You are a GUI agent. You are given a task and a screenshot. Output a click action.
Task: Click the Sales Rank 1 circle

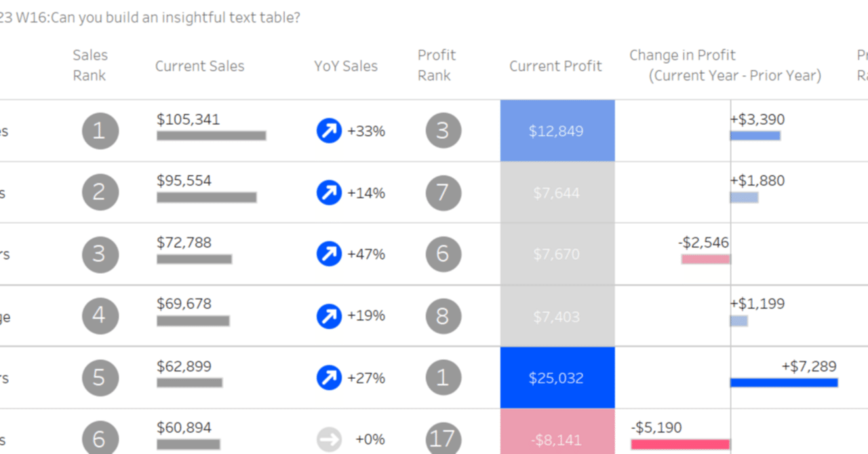pos(100,131)
